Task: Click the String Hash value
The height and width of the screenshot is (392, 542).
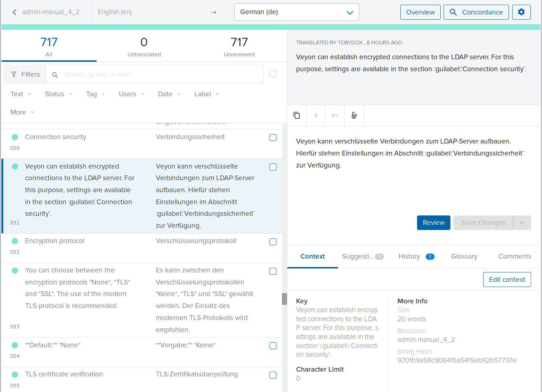Action: 457,360
